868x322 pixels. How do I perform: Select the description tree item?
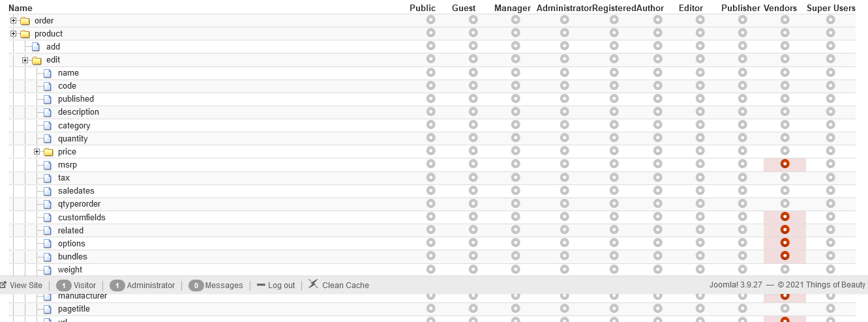(78, 112)
